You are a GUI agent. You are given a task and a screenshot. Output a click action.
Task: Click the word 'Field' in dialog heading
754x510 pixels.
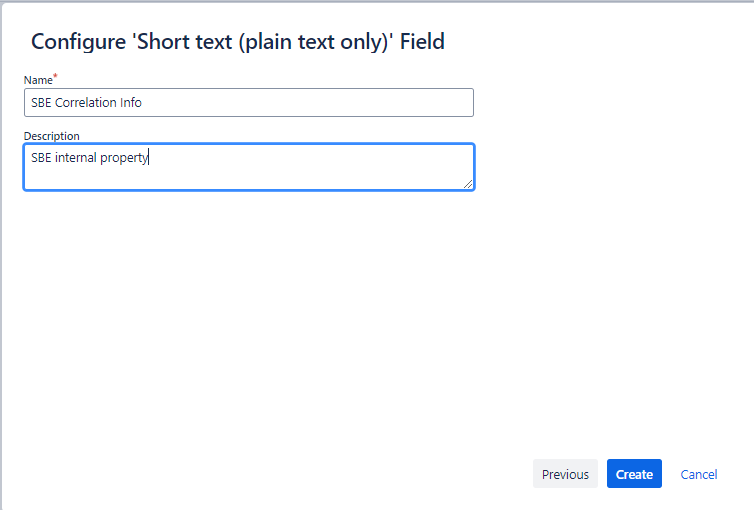[x=422, y=42]
